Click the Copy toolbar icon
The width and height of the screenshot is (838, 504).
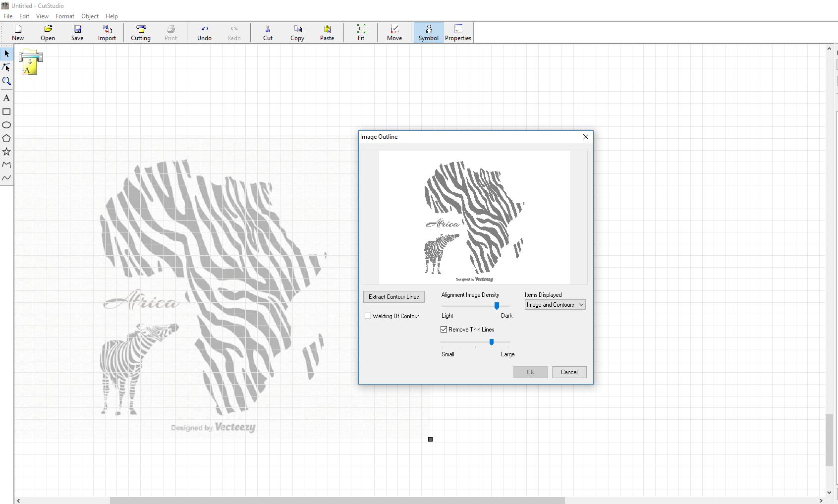point(297,33)
